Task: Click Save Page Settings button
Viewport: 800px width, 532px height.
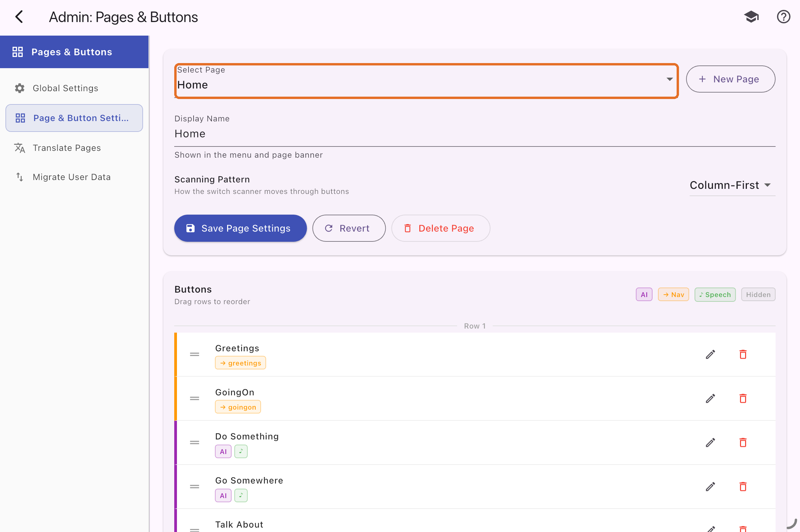Action: (x=240, y=228)
